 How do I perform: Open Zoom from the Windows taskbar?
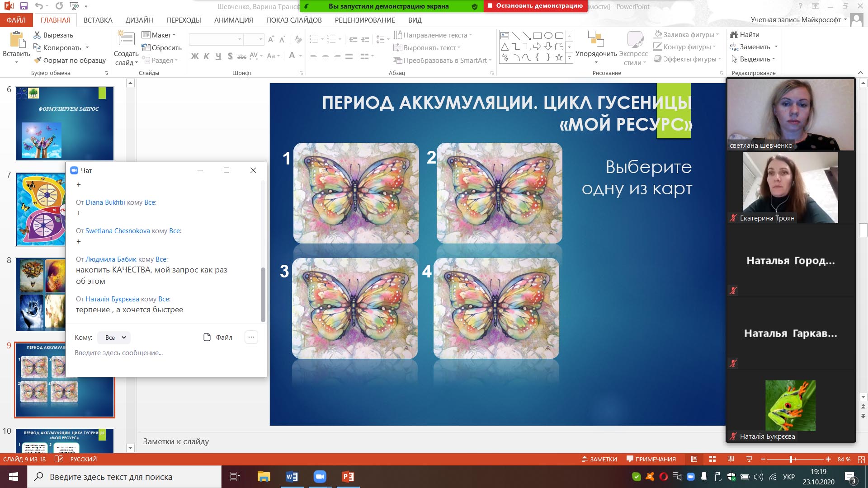tap(320, 477)
